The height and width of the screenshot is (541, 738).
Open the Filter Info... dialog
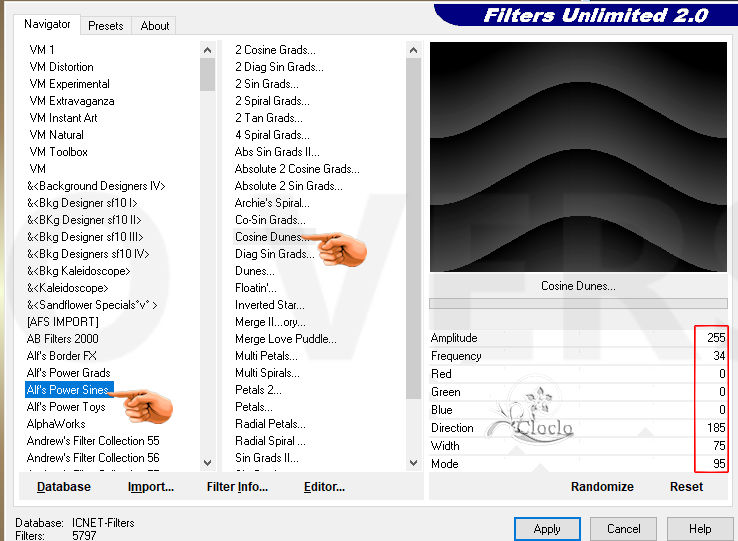237,487
